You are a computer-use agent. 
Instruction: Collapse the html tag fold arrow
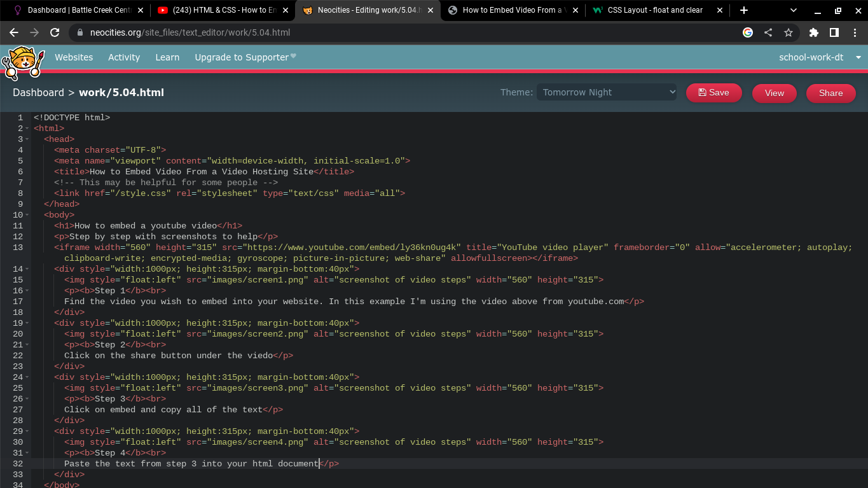pos(27,129)
